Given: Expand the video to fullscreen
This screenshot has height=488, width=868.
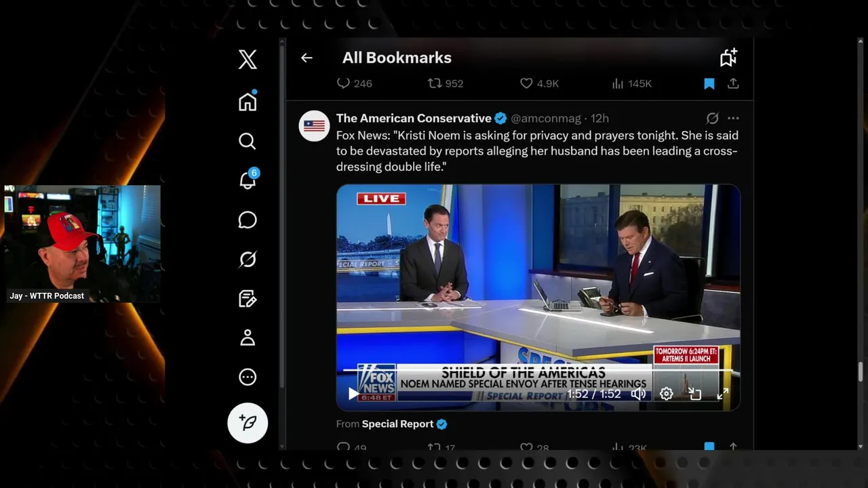Looking at the screenshot, I should tap(723, 394).
